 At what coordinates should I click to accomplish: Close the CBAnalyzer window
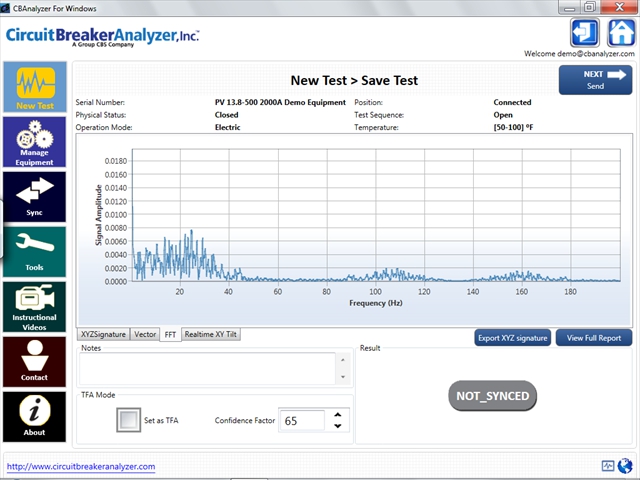(x=620, y=7)
